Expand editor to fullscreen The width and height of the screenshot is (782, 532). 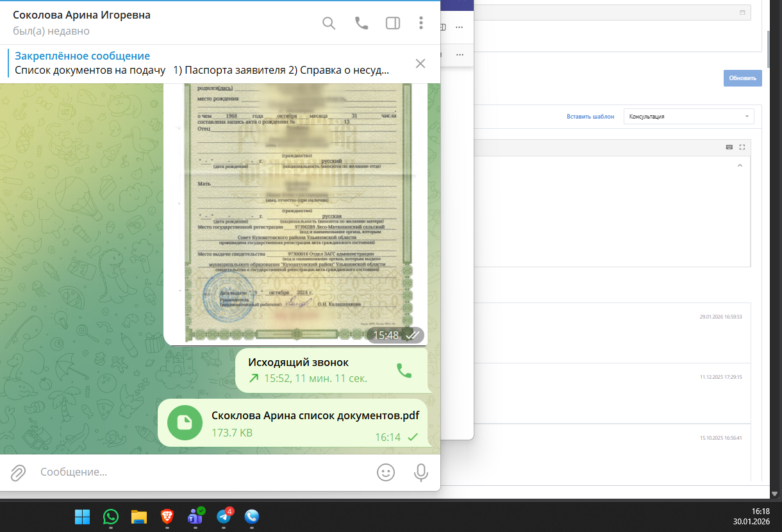coord(742,147)
